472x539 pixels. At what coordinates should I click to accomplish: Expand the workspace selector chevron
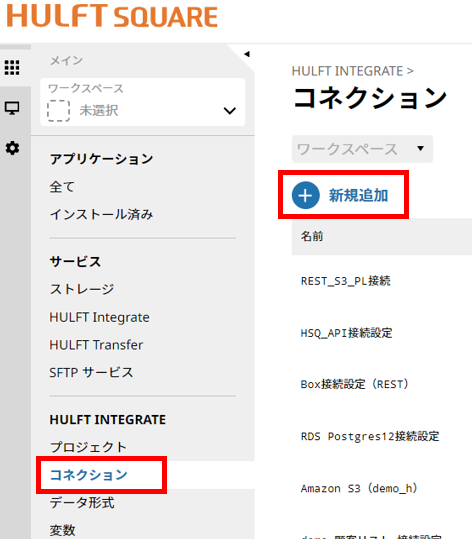pyautogui.click(x=230, y=111)
